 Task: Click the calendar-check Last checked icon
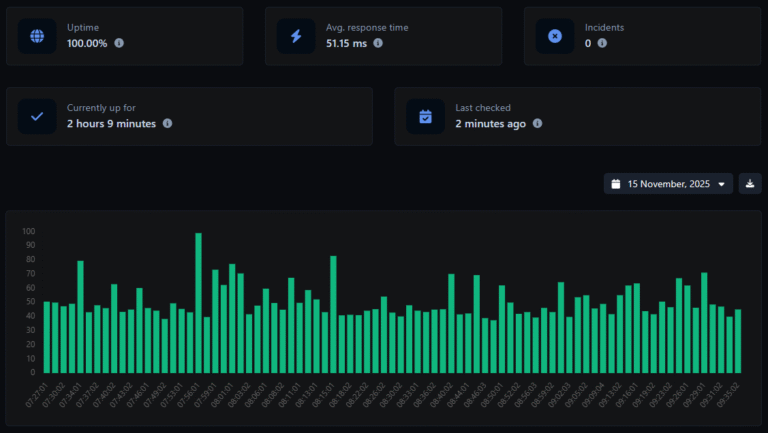[425, 116]
